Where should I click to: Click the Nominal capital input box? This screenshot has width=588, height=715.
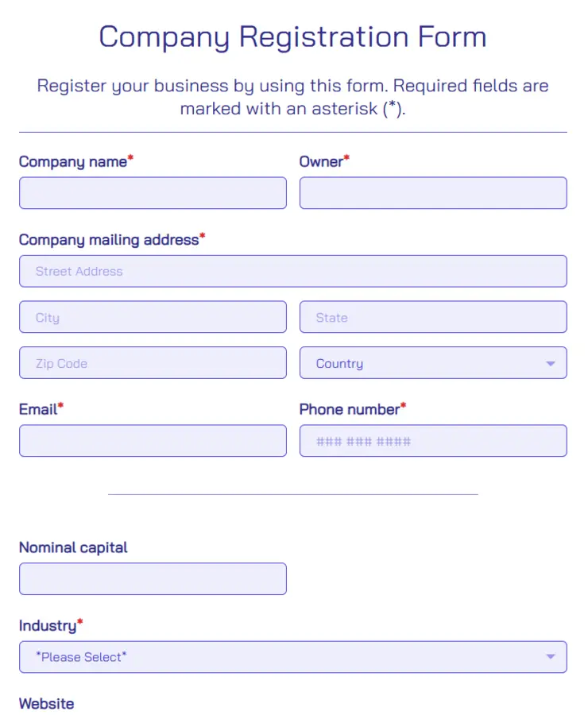pyautogui.click(x=153, y=579)
